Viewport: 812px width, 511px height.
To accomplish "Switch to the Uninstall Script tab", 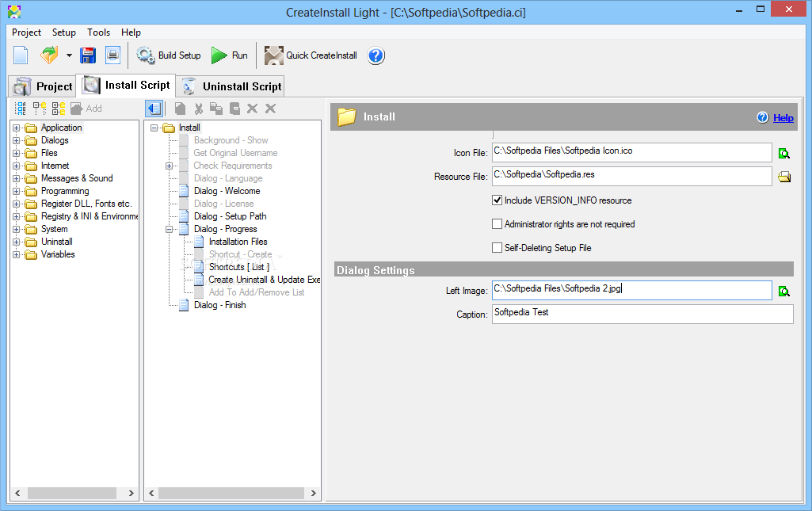I will pos(230,86).
